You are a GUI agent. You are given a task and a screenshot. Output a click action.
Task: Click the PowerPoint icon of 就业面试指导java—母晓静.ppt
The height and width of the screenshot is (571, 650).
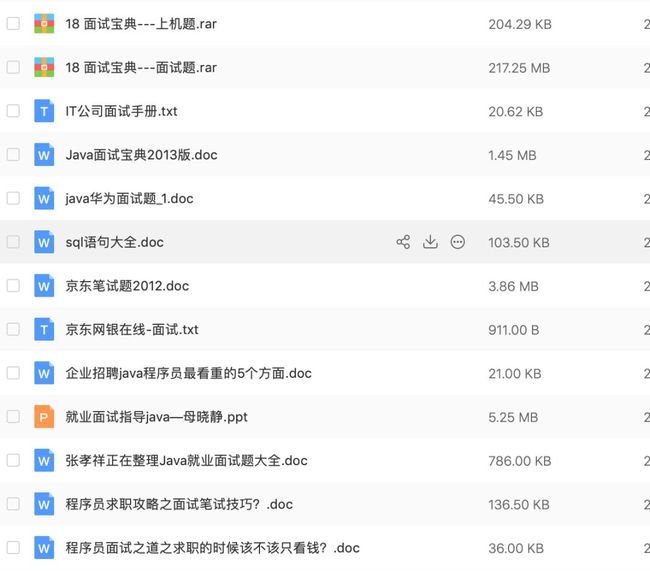[x=44, y=417]
